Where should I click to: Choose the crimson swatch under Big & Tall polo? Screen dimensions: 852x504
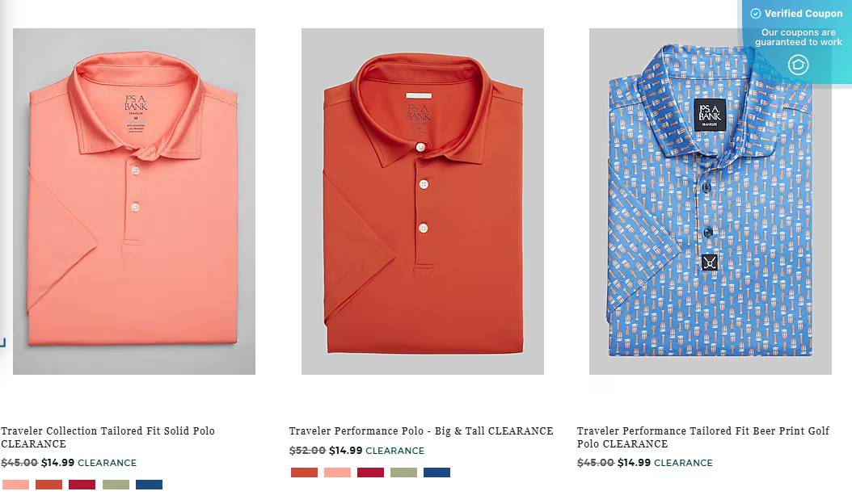point(370,472)
